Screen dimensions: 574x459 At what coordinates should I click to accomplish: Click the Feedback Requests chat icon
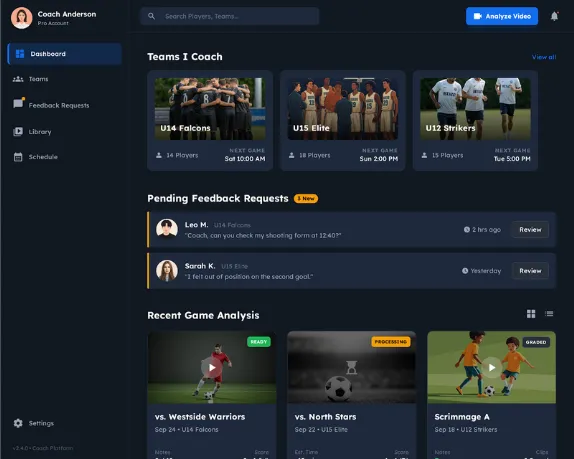coord(18,104)
